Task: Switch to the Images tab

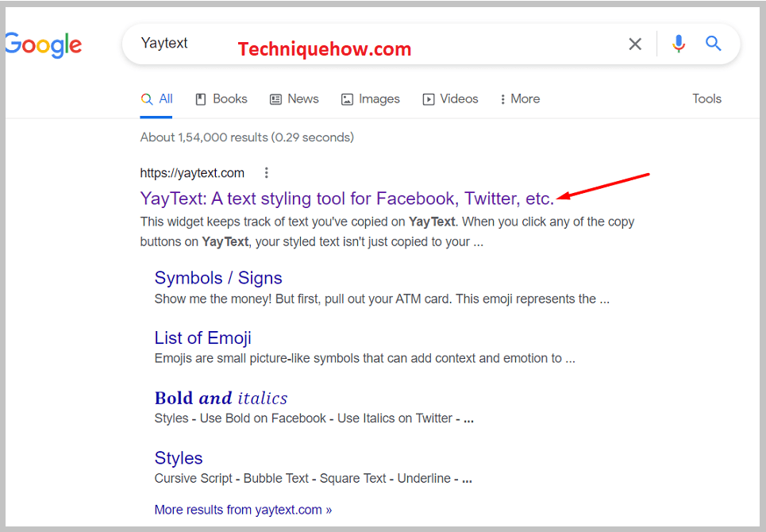Action: click(370, 99)
